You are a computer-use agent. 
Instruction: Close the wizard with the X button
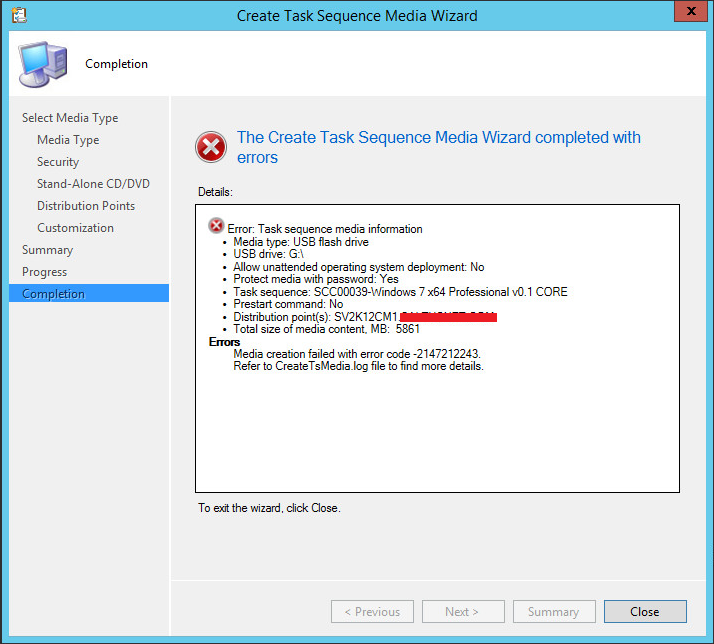click(691, 11)
